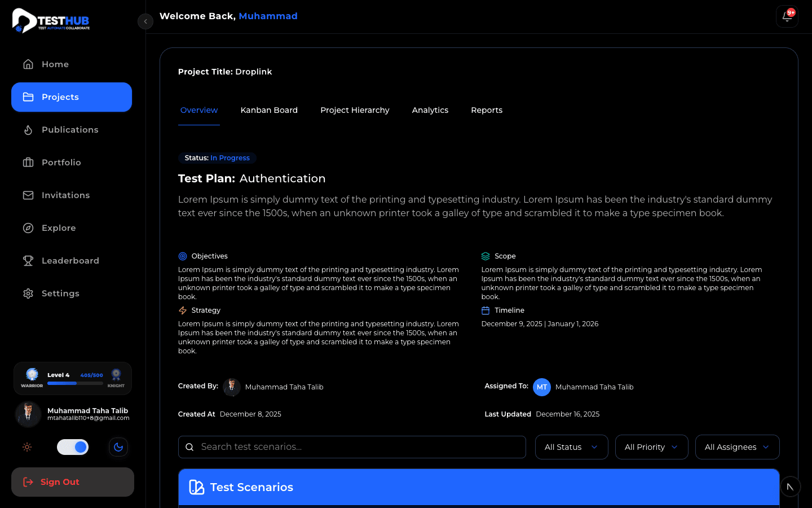Click the Last Updated December 16, 2025 text
This screenshot has height=508, width=812.
click(x=542, y=414)
